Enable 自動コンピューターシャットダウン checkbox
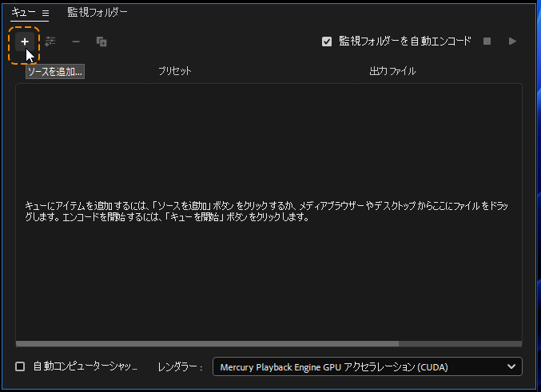This screenshot has width=541, height=392. 20,366
